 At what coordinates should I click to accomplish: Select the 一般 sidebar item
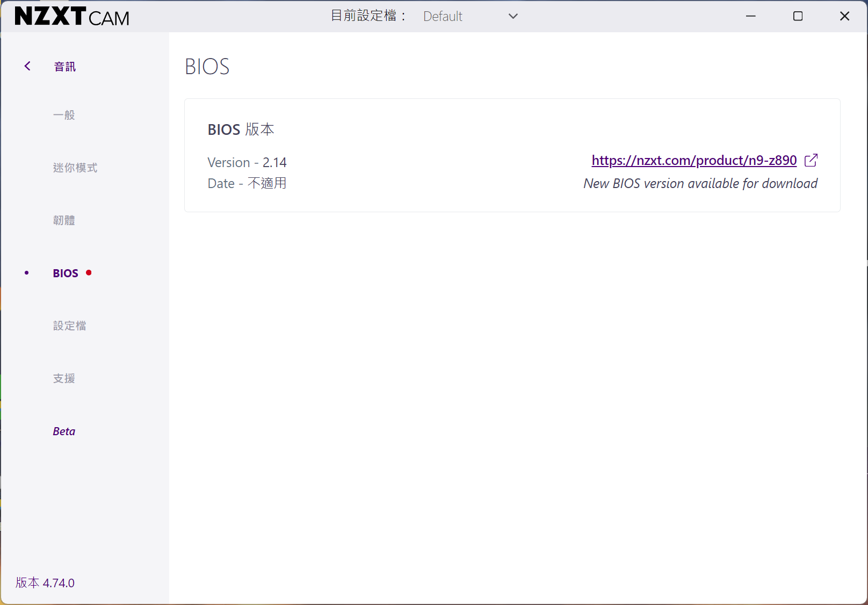(x=64, y=115)
